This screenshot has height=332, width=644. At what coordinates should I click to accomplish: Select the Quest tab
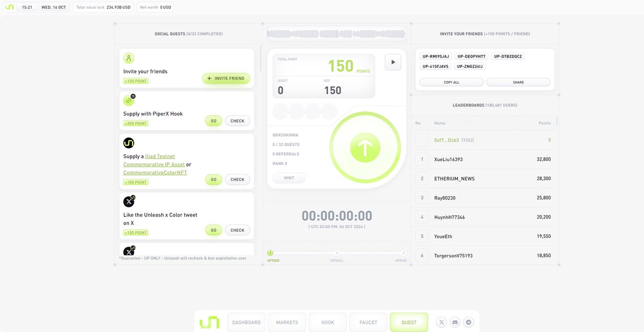coord(409,322)
